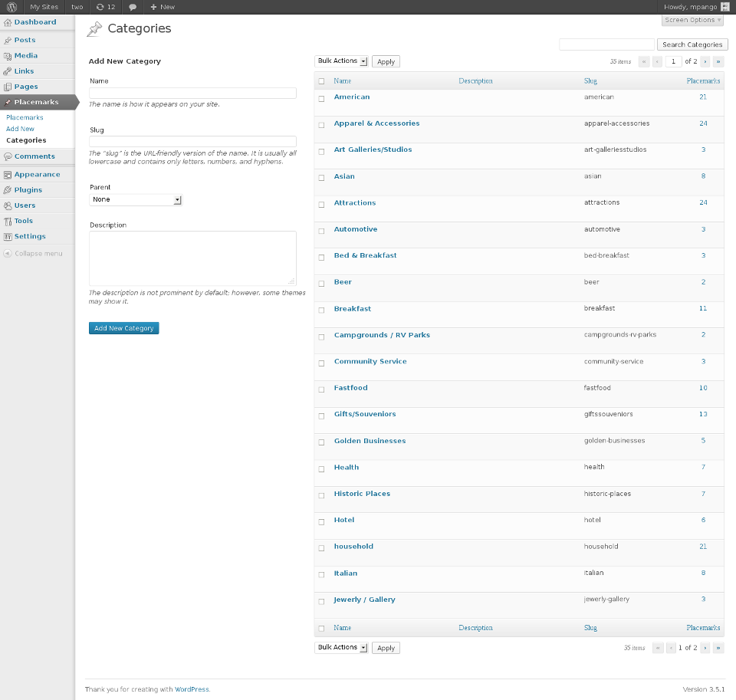736x700 pixels.
Task: Open the top Bulk Actions dropdown
Action: click(341, 61)
